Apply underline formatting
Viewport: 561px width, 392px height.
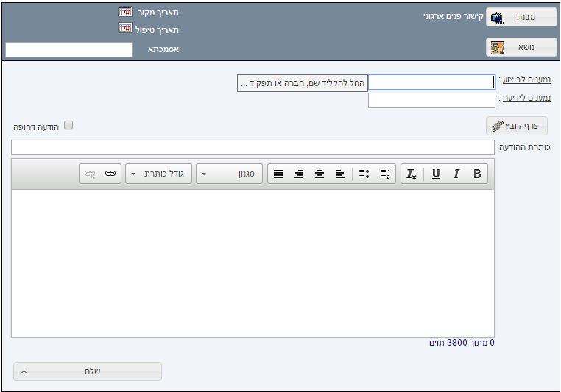[x=436, y=174]
